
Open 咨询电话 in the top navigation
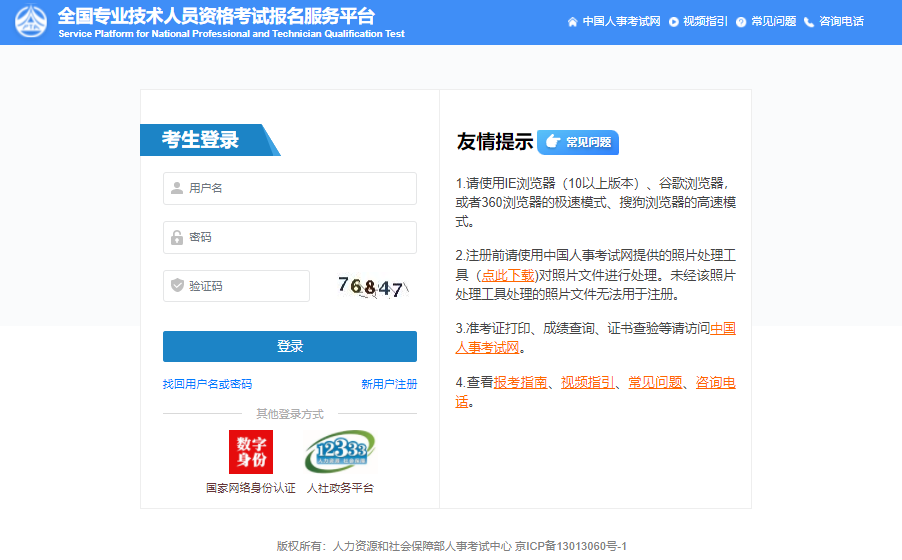(841, 22)
